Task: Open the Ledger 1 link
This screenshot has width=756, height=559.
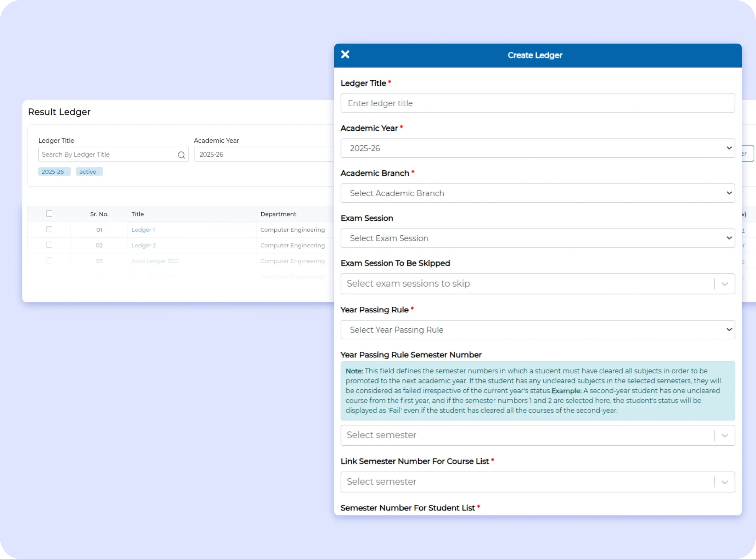Action: [143, 230]
